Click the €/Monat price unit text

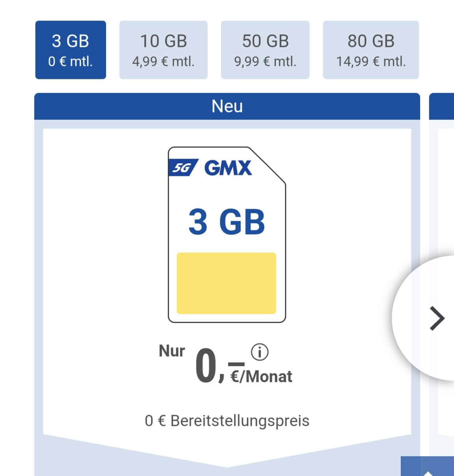pyautogui.click(x=261, y=377)
